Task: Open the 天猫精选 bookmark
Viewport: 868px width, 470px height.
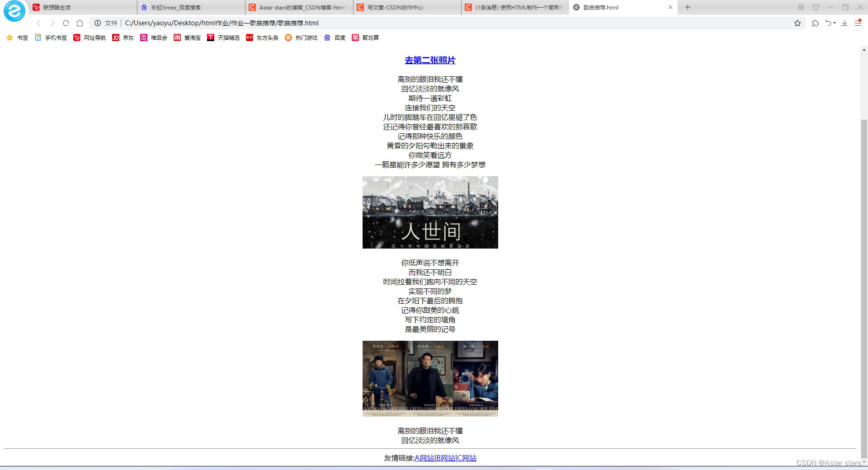Action: point(223,38)
